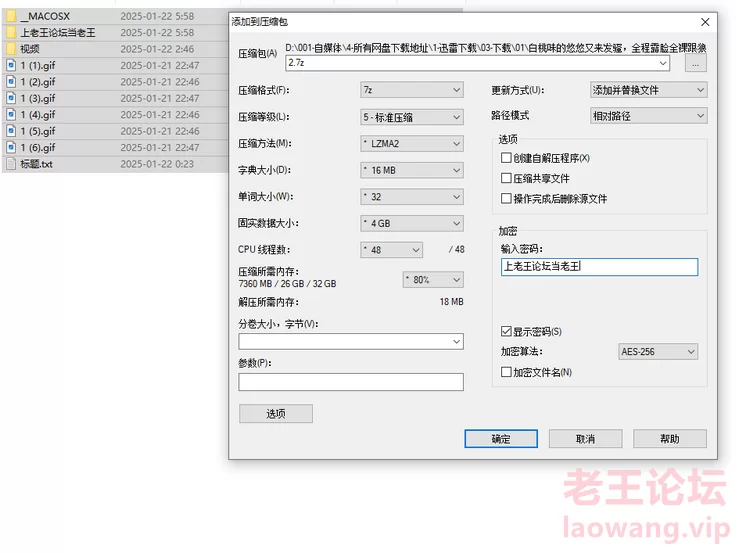Select file name 1 (3).gif

point(38,99)
